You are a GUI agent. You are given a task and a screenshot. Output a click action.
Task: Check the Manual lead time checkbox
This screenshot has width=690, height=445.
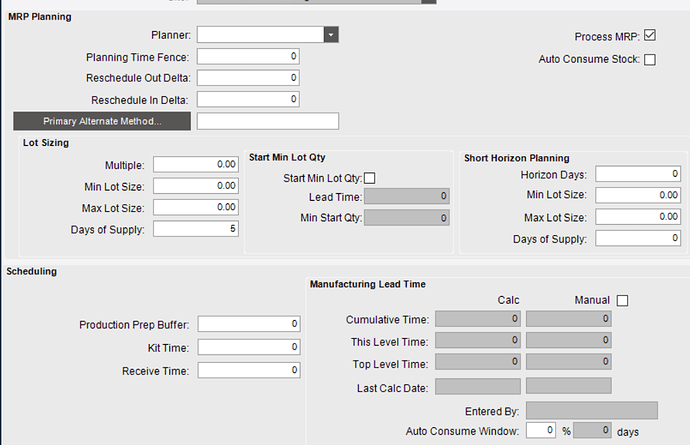622,301
